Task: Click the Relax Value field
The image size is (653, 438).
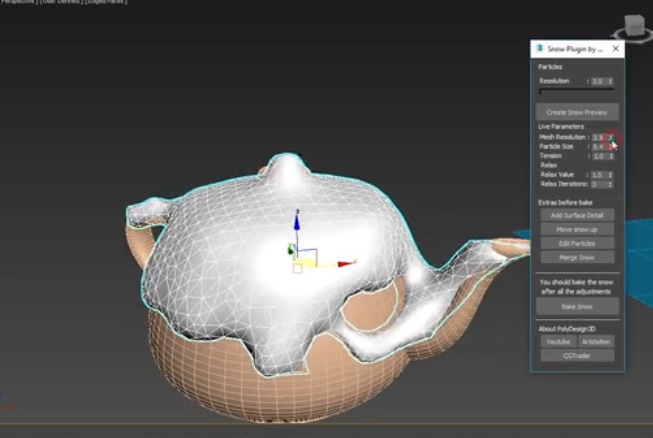Action: tap(598, 175)
